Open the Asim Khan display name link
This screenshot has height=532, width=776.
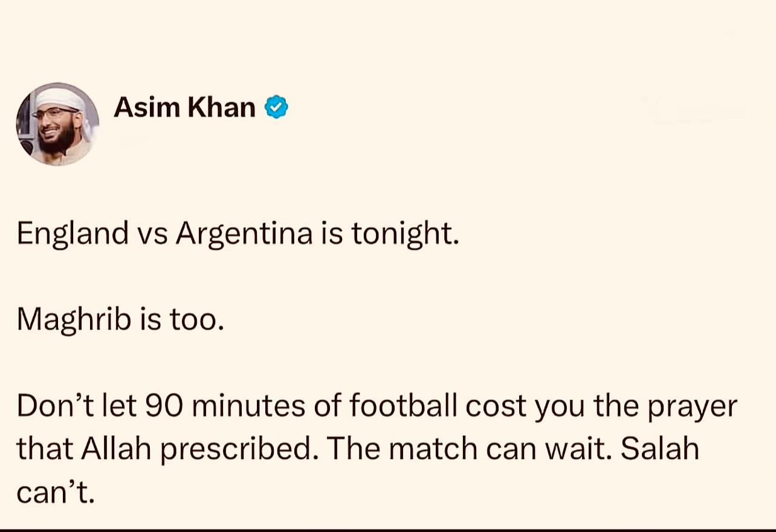click(x=184, y=107)
